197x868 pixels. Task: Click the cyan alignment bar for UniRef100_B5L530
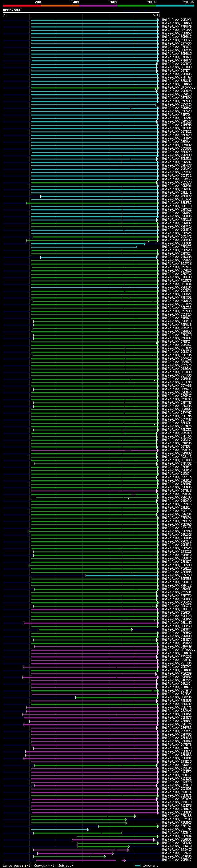tap(94, 101)
